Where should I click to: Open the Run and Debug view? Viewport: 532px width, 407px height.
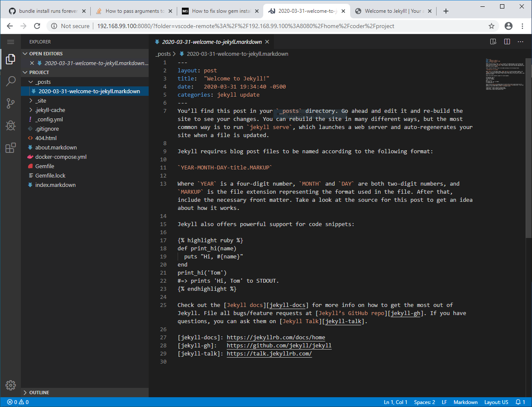click(11, 126)
